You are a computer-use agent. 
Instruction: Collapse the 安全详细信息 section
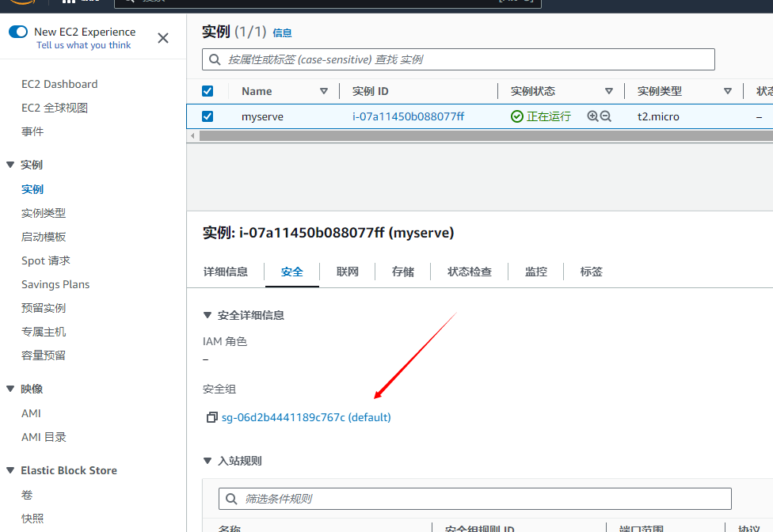208,315
